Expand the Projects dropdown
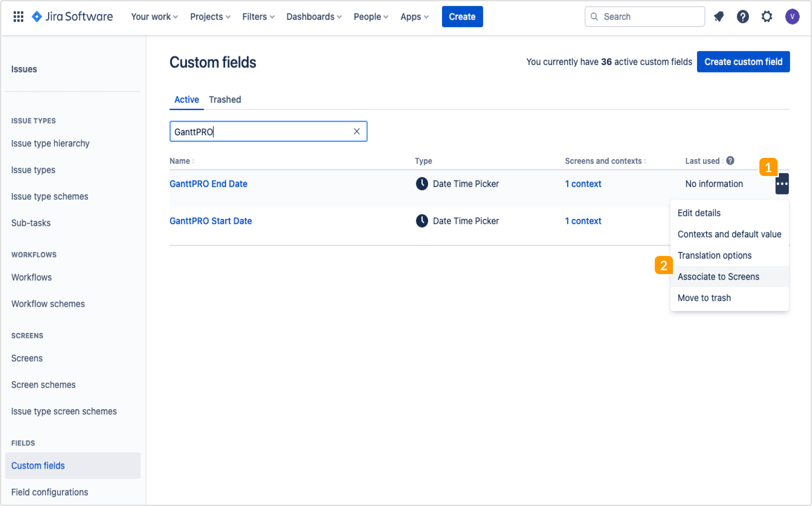 coord(209,16)
